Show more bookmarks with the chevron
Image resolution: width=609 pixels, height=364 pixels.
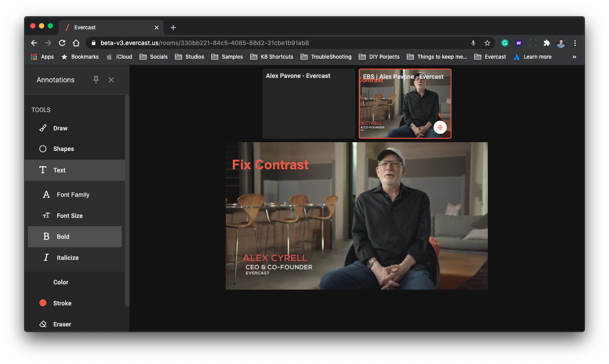[x=574, y=57]
